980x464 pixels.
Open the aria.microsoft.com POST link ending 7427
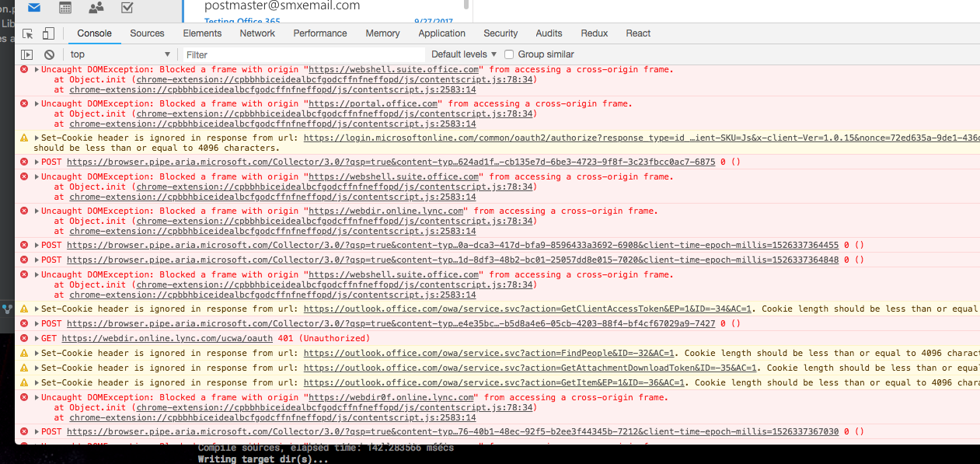coord(391,324)
